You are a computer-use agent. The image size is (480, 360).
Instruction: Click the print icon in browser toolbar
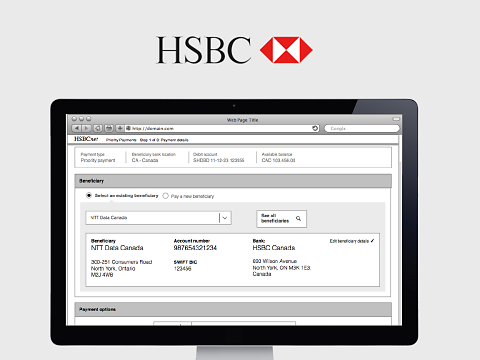click(109, 128)
